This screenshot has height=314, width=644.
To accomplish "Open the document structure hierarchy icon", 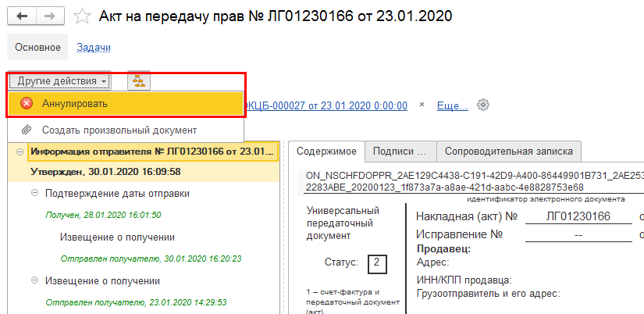I will (x=139, y=81).
